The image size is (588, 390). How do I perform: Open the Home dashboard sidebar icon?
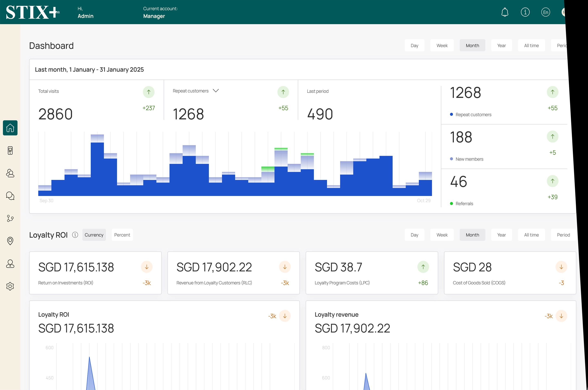click(10, 128)
